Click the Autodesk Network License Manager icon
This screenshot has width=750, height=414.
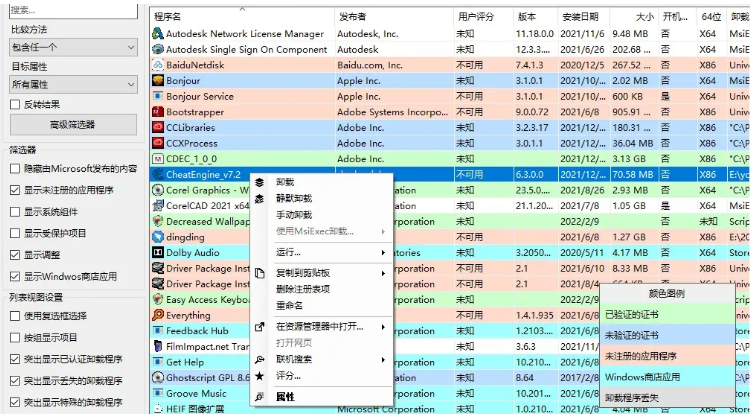[x=157, y=33]
